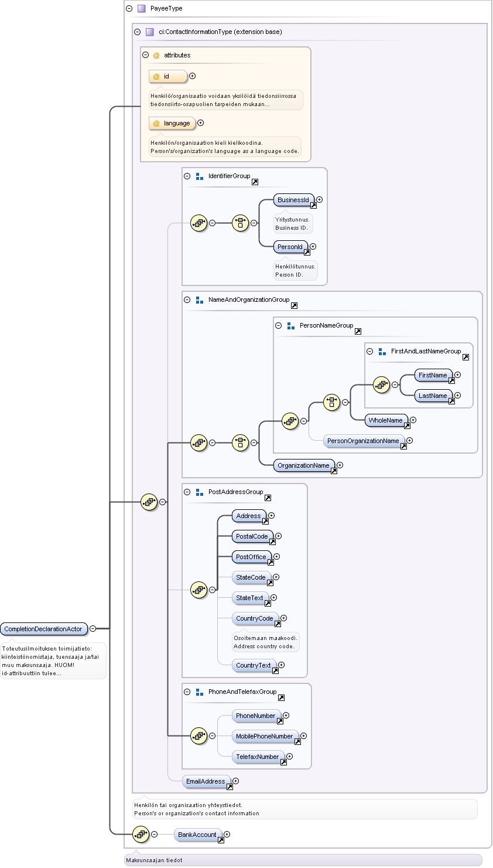This screenshot has height=868, width=493.
Task: Click the sequence icon in PhoneAndTelefaxGroup
Action: (199, 736)
